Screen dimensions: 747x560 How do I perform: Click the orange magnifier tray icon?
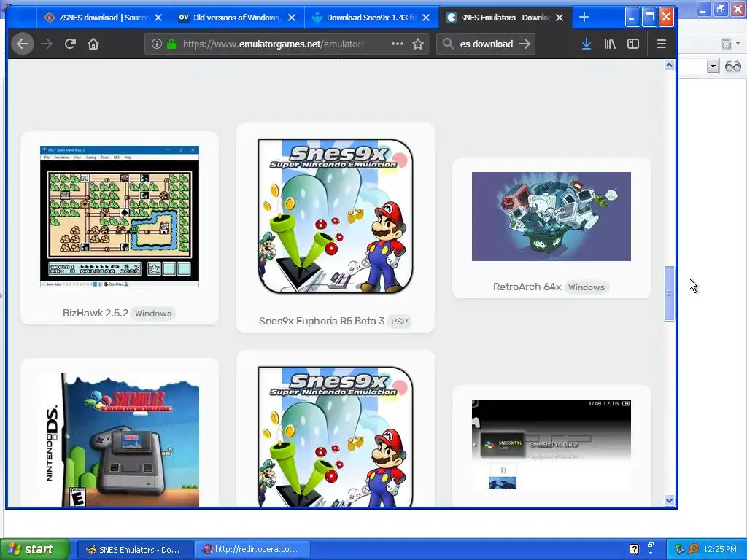(x=694, y=549)
